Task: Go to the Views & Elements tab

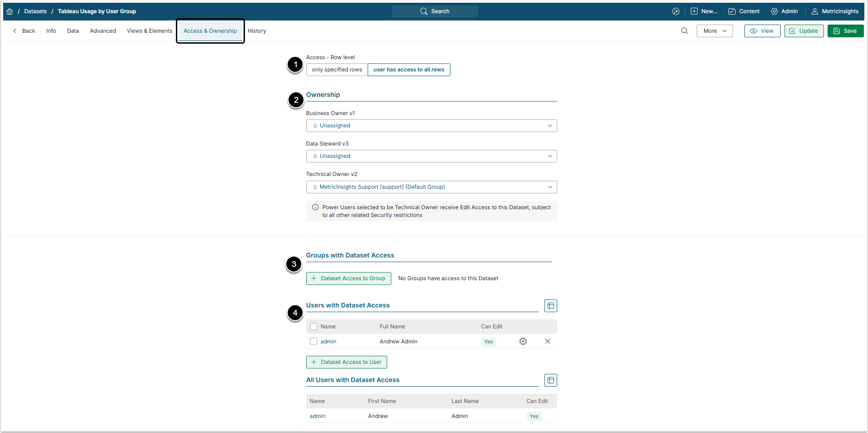Action: coord(150,31)
